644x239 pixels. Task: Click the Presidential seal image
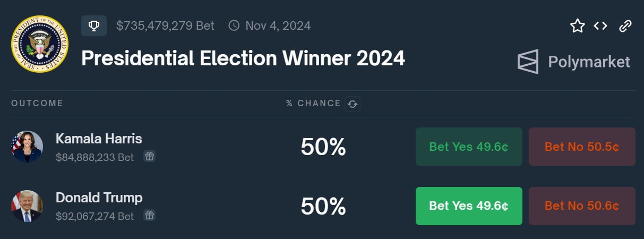[x=39, y=44]
